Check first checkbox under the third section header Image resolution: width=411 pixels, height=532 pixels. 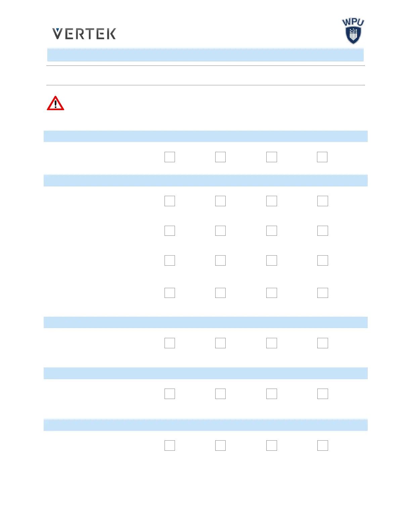click(170, 343)
